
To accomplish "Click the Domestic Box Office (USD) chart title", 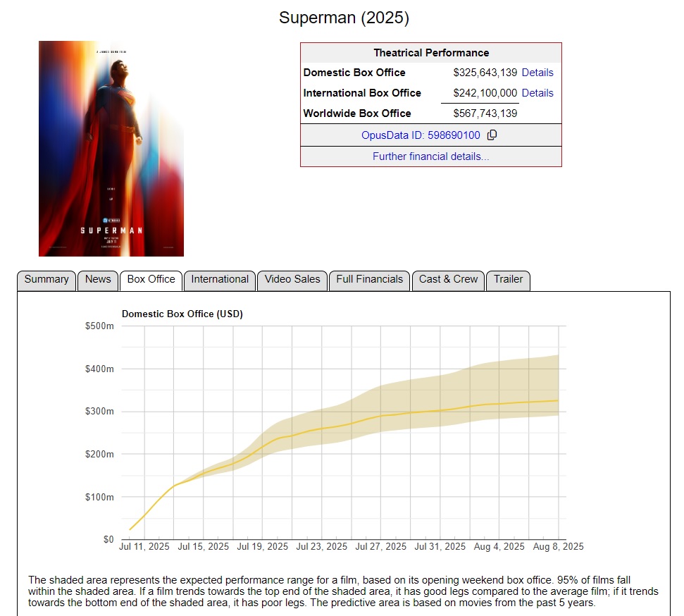I will point(182,314).
